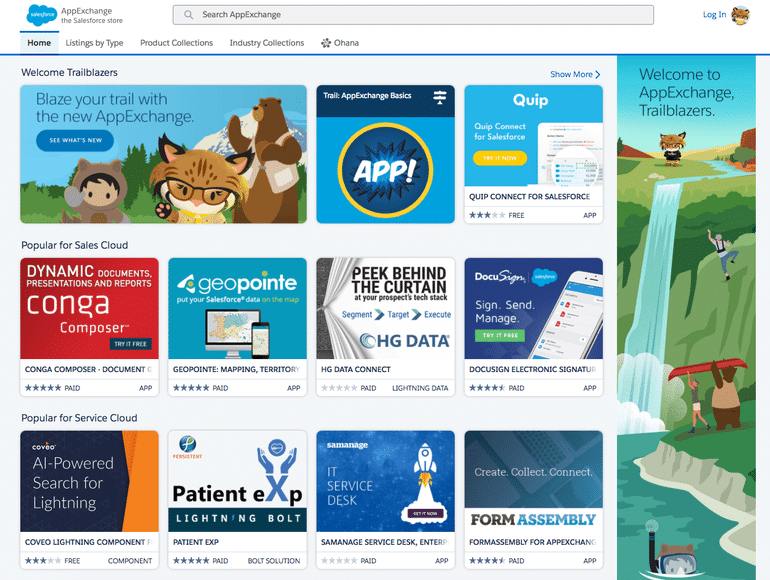Click Try It Now on Quip card
This screenshot has width=770, height=580.
pos(500,158)
